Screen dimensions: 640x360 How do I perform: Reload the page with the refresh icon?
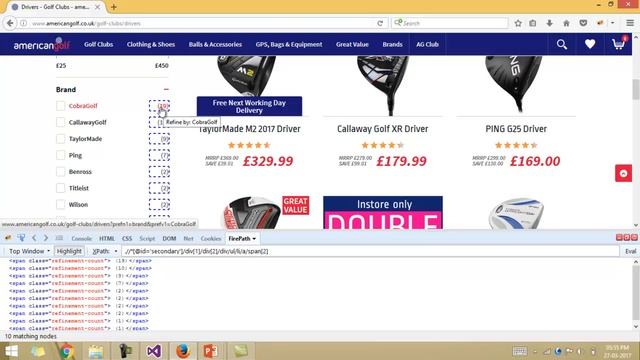(x=380, y=23)
